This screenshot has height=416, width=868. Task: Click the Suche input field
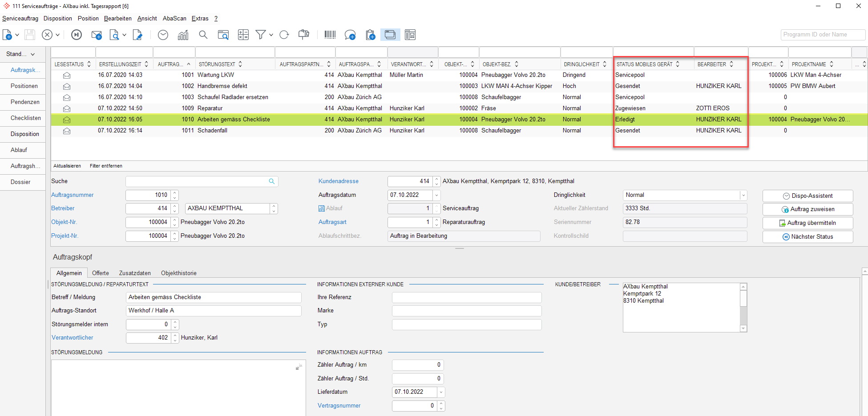[202, 181]
